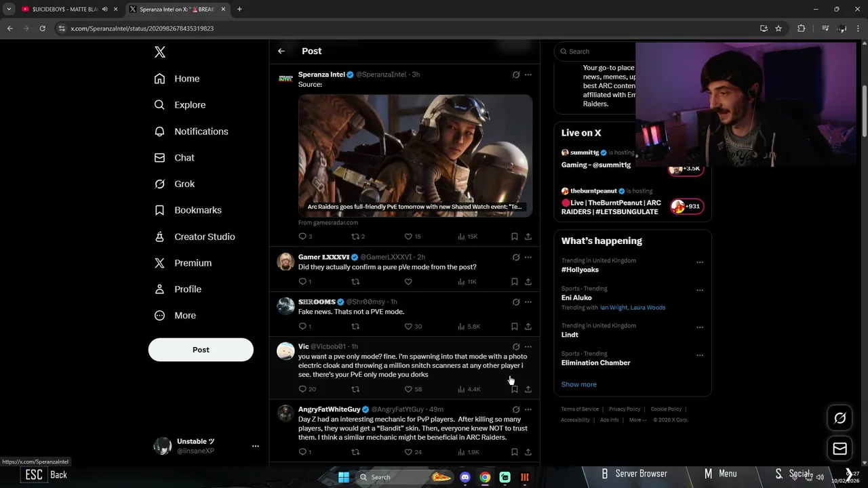
Task: Open Profile from sidebar
Action: [x=178, y=289]
